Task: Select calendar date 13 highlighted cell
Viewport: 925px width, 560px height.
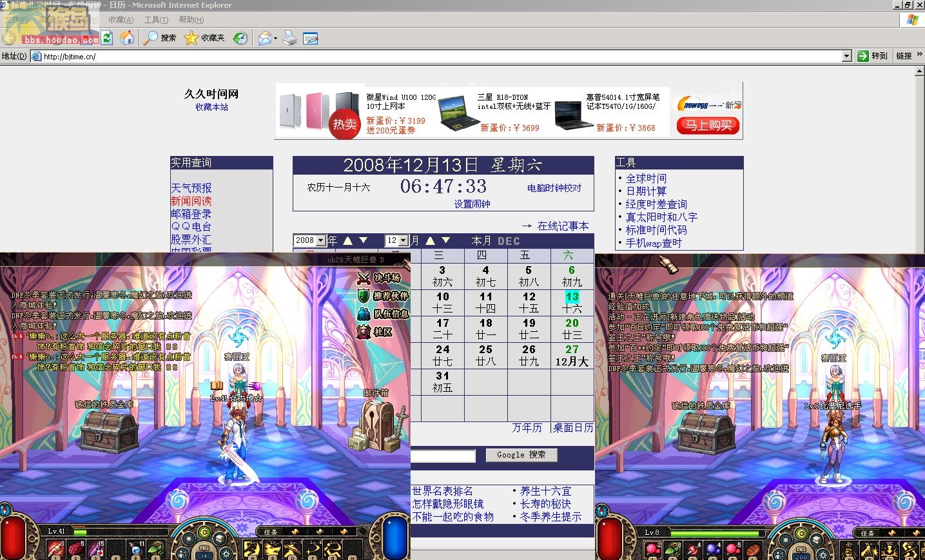Action: (x=572, y=302)
